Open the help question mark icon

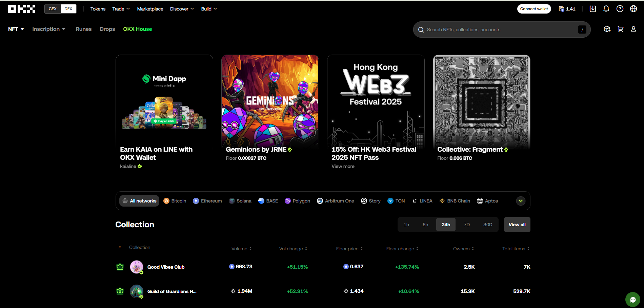pyautogui.click(x=620, y=9)
